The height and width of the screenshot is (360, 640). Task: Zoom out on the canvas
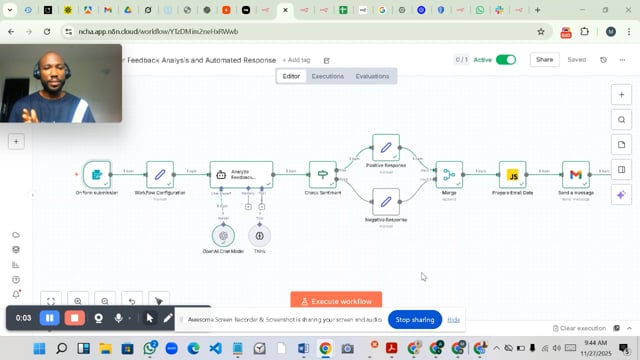[105, 301]
